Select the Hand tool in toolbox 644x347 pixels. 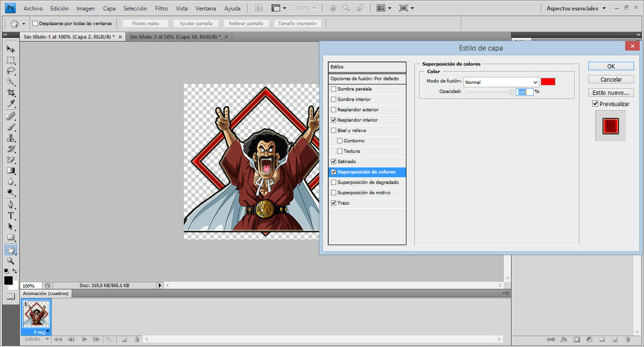tap(11, 250)
